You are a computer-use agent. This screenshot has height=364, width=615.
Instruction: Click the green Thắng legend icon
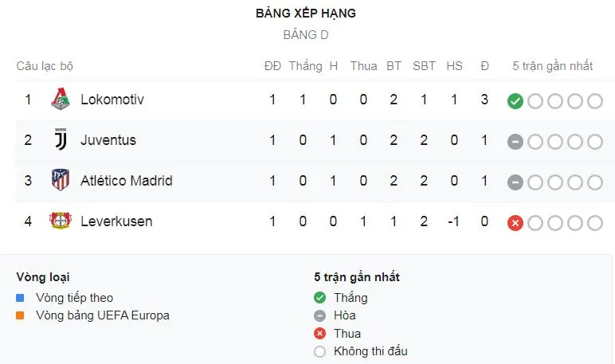coord(320,298)
